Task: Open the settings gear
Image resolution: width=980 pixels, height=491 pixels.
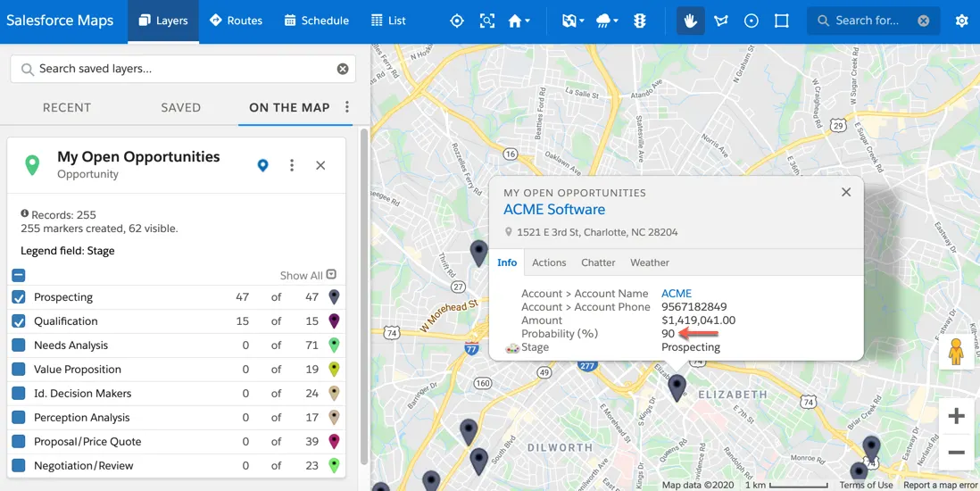Action: click(962, 21)
